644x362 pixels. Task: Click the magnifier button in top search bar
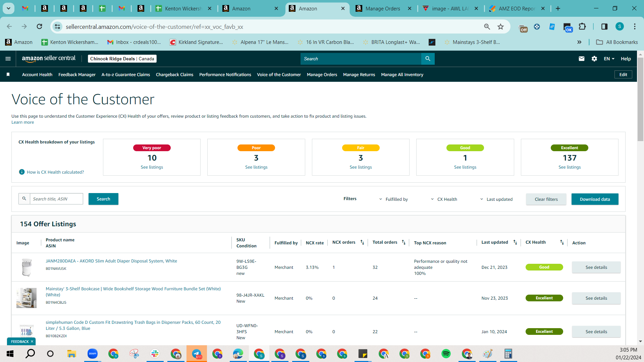point(428,59)
